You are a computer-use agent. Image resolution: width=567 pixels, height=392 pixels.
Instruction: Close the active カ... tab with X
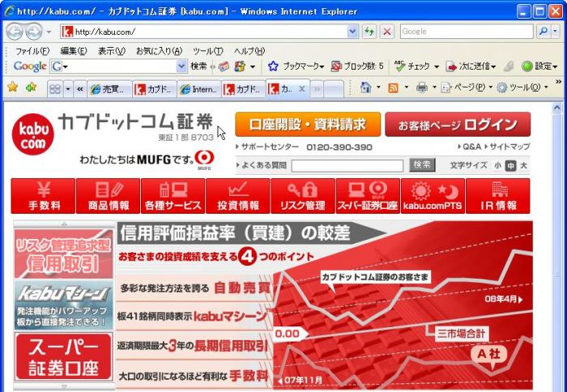(302, 88)
